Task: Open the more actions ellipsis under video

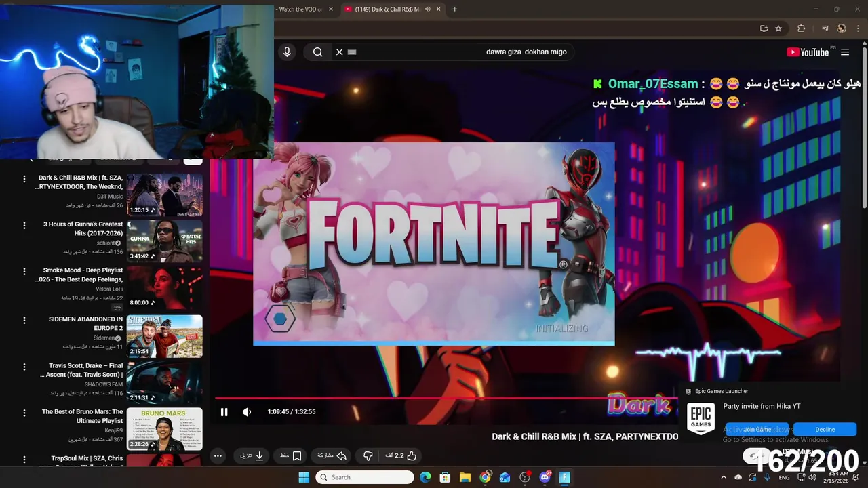Action: click(218, 456)
